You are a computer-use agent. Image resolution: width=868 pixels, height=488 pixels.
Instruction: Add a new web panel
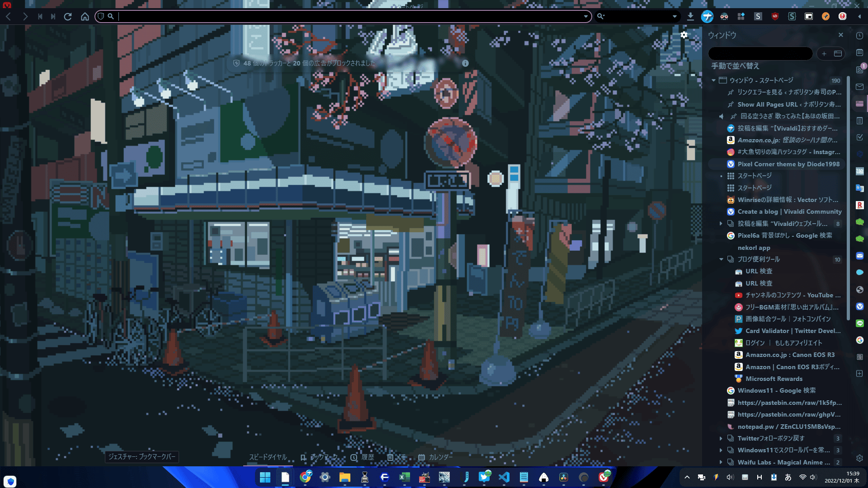click(859, 374)
